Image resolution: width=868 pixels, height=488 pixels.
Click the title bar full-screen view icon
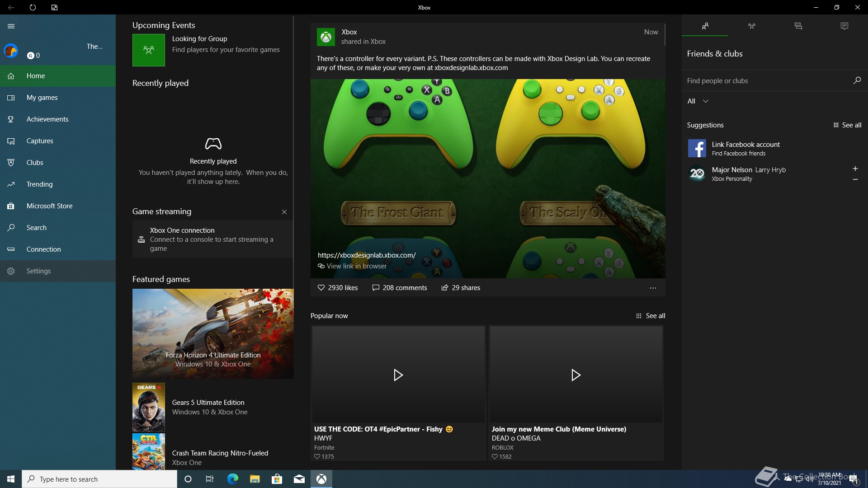[x=54, y=7]
